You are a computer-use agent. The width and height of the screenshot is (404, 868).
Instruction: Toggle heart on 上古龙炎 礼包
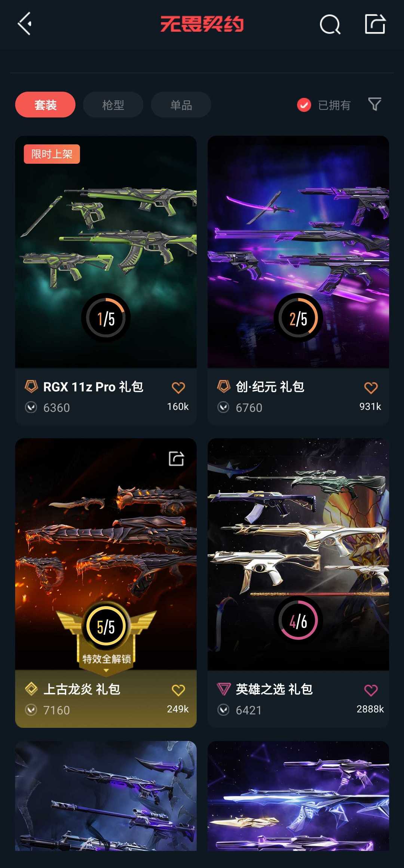click(x=178, y=690)
